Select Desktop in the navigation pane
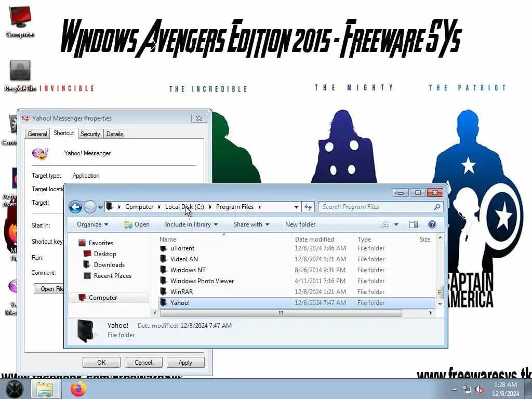The image size is (532, 399). (x=105, y=254)
